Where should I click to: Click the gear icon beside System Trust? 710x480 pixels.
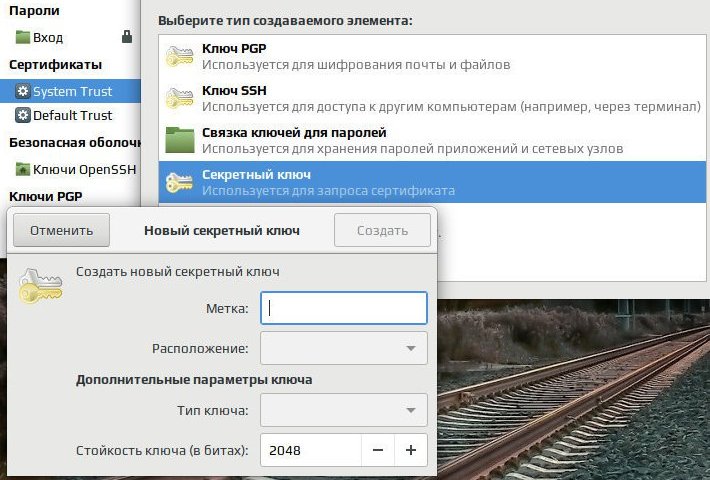pyautogui.click(x=22, y=91)
